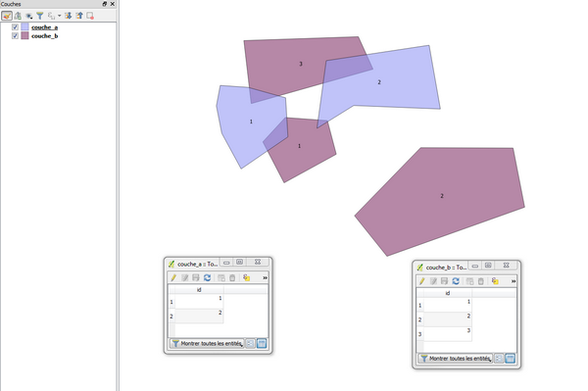
Task: Uncheck couche_a layer visibility
Action: [x=15, y=27]
